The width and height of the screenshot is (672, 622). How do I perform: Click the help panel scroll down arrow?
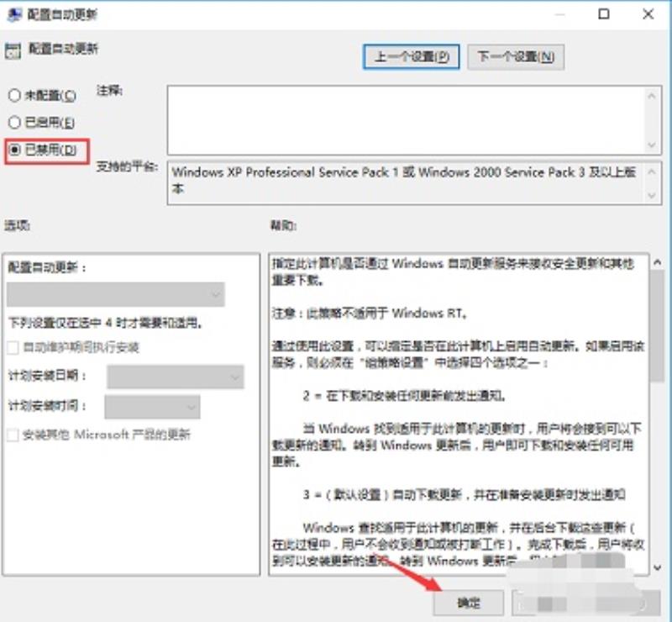657,567
